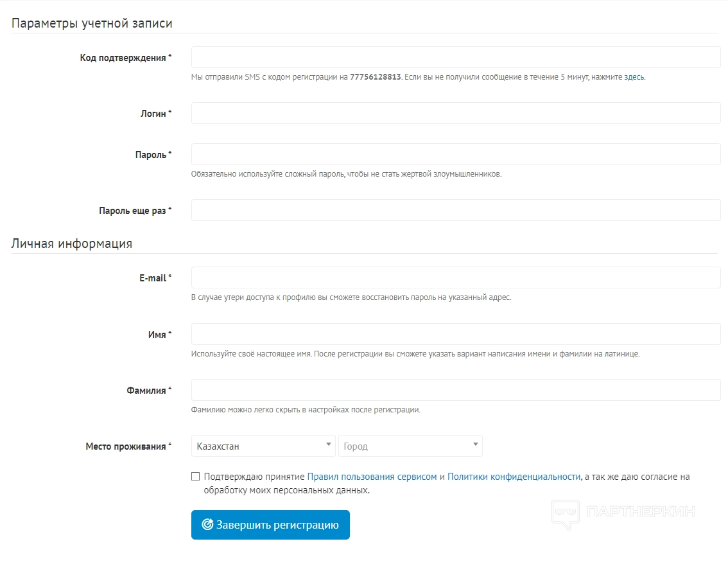Tick the terms acceptance checkbox
728x564 pixels.
pos(195,477)
